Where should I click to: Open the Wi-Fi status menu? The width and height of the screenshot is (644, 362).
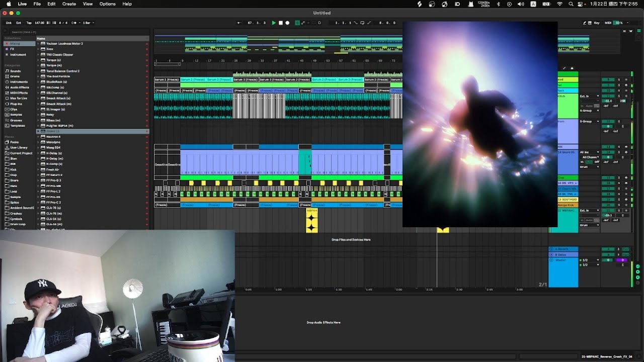click(x=559, y=4)
